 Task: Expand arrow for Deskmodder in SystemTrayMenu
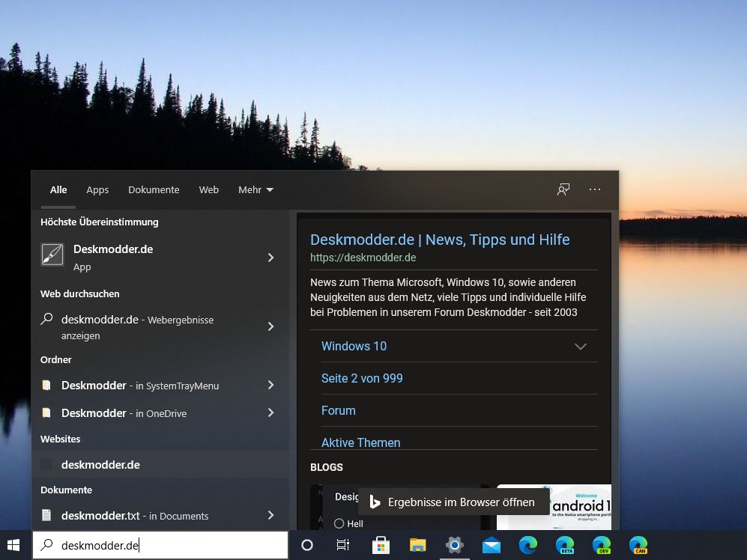271,385
